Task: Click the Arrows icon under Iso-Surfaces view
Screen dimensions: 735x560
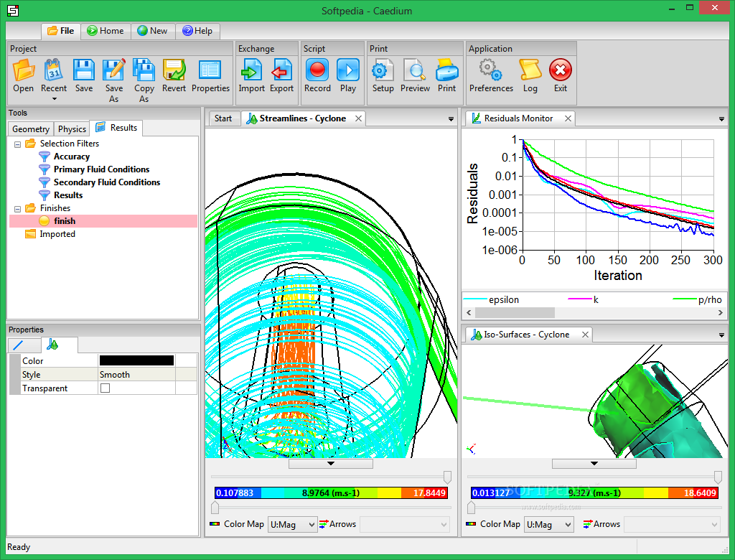Action: pos(587,524)
